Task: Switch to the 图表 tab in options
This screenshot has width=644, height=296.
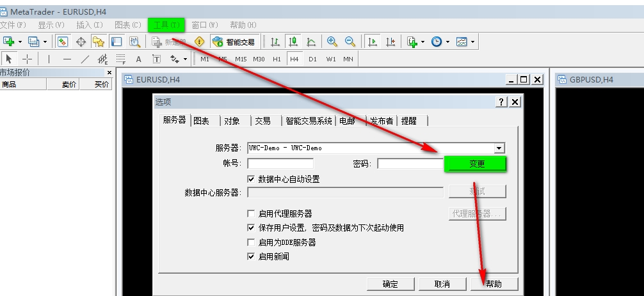Action: [x=201, y=121]
